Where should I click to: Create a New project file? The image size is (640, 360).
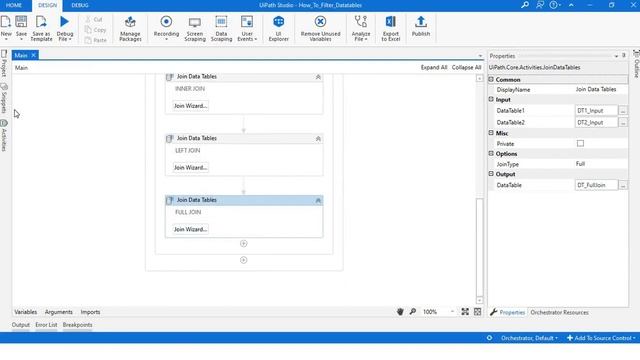click(x=6, y=28)
